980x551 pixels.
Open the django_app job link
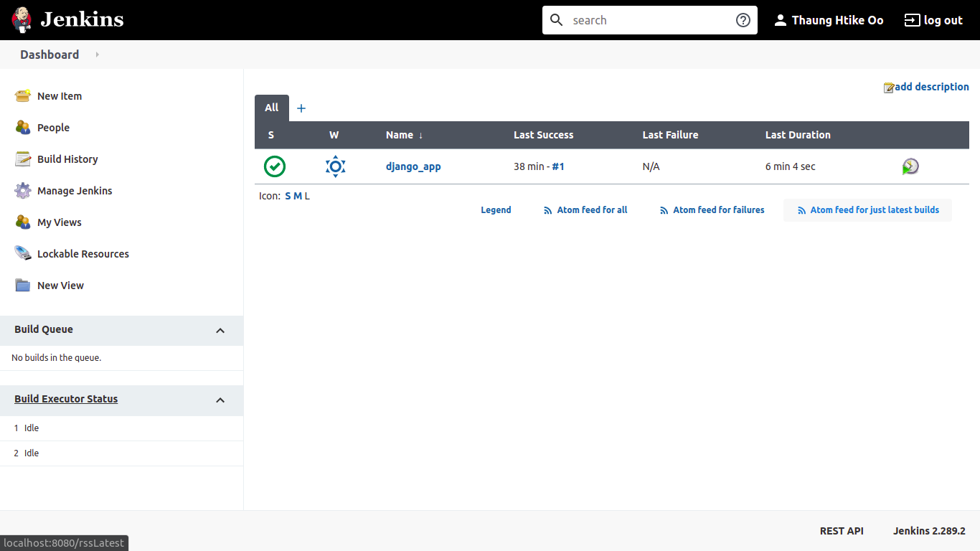413,166
